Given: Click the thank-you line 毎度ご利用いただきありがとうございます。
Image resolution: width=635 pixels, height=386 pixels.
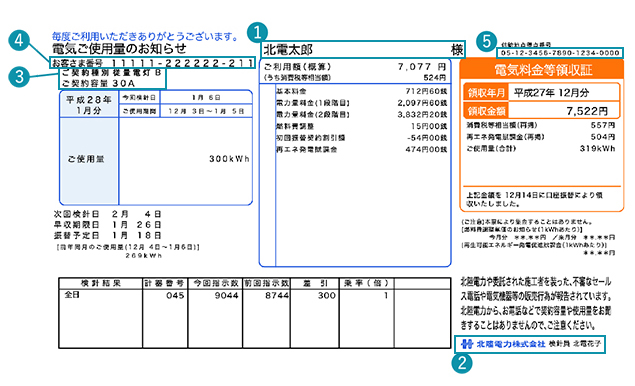Looking at the screenshot, I should (146, 36).
